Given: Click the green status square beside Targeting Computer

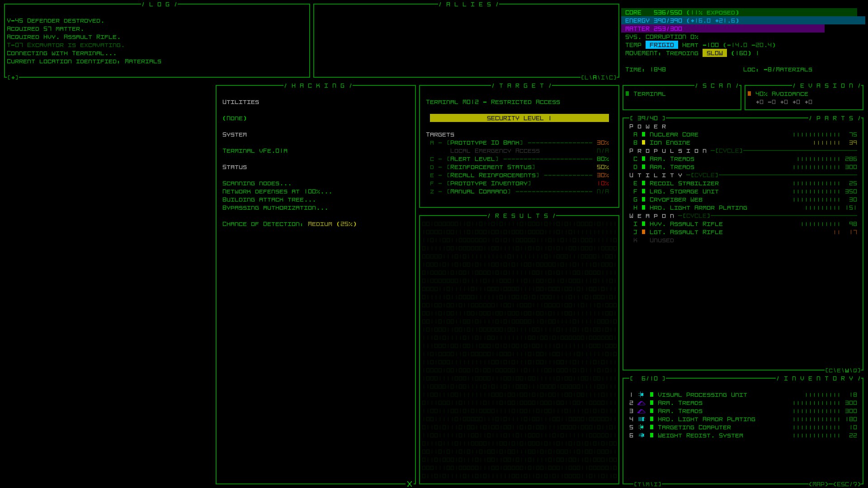Looking at the screenshot, I should coord(651,427).
